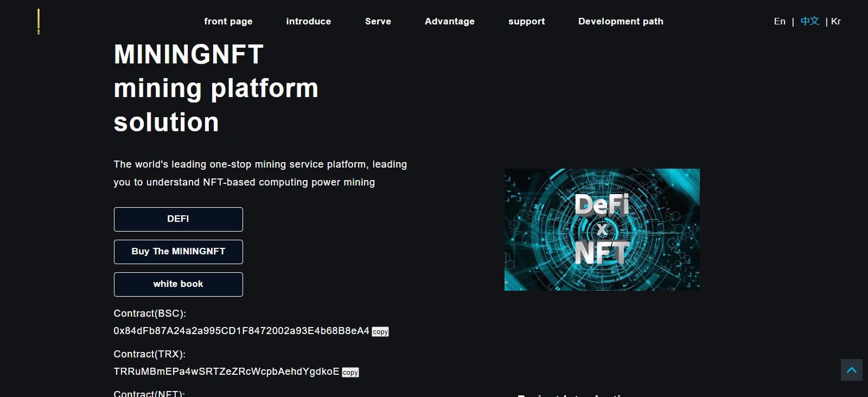Select Serve in the navigation bar
Image resolution: width=868 pixels, height=397 pixels.
click(x=378, y=21)
